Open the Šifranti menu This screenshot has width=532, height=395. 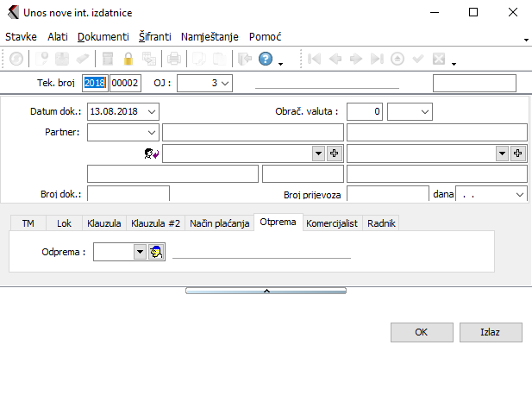coord(154,37)
